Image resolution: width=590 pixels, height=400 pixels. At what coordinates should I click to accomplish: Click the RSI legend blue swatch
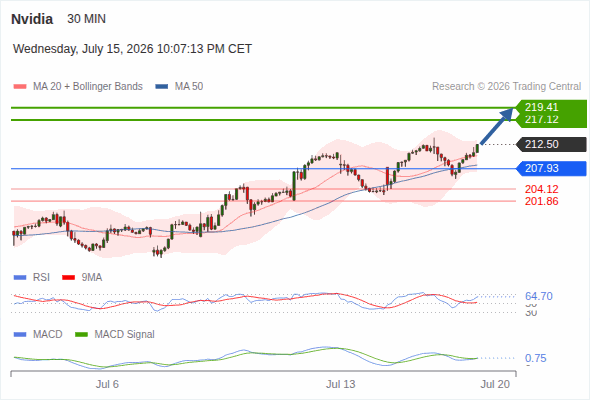(x=20, y=278)
